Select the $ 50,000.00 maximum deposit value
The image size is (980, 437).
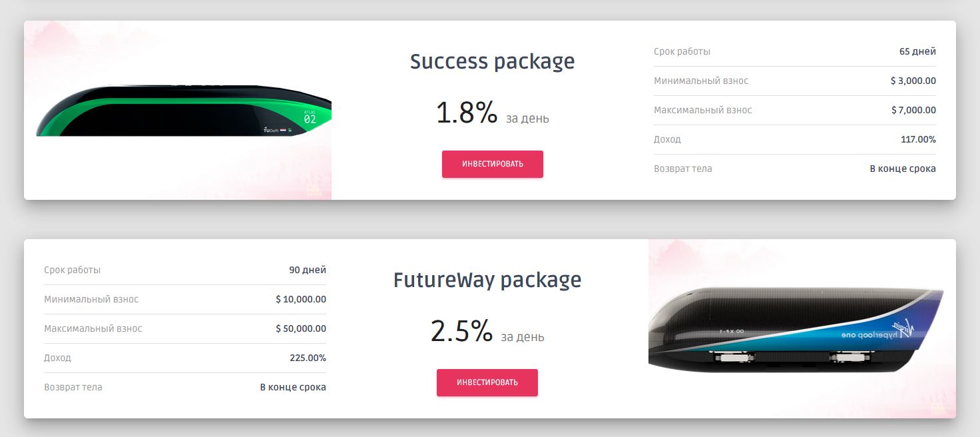pyautogui.click(x=301, y=328)
